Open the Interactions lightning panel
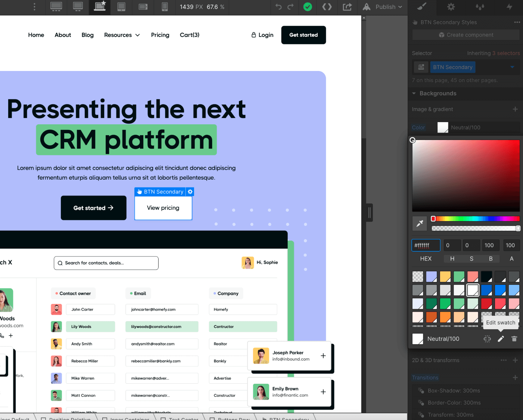This screenshot has height=420, width=523. (509, 7)
